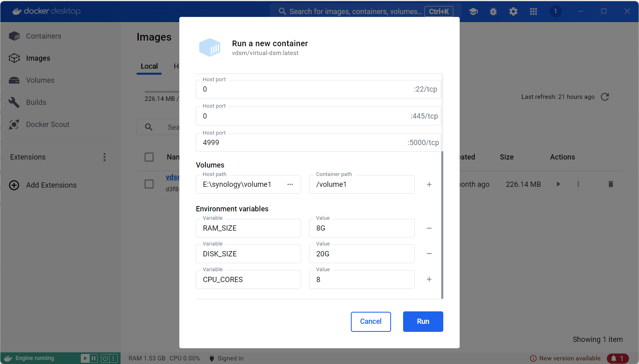The height and width of the screenshot is (364, 639).
Task: Open Docker Scout in the sidebar
Action: point(47,125)
